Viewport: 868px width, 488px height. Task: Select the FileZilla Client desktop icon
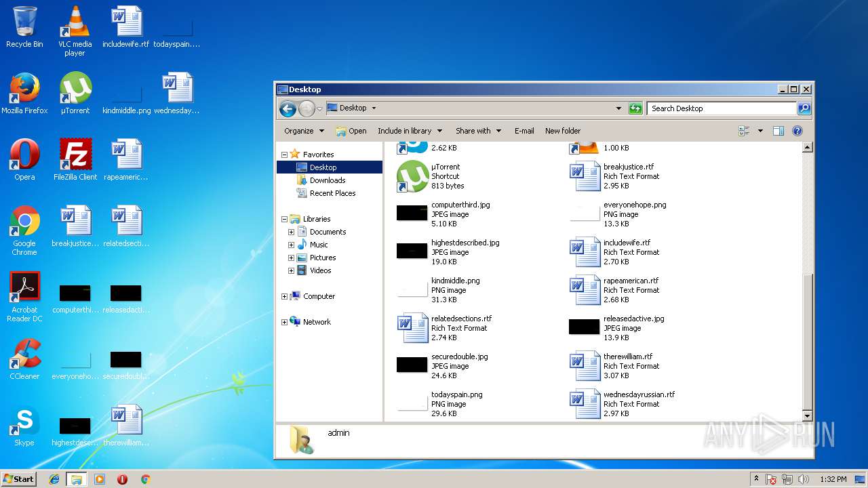[x=75, y=160]
